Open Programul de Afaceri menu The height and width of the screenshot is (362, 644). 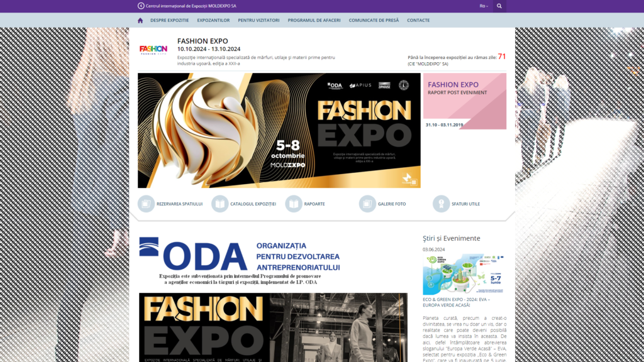point(314,20)
